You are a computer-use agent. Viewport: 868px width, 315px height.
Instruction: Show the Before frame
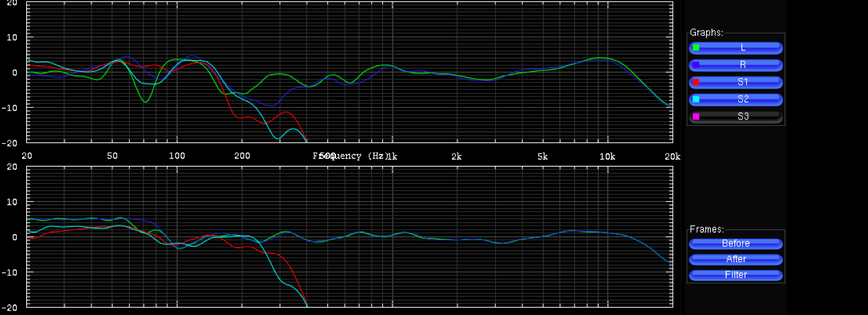[x=735, y=243]
